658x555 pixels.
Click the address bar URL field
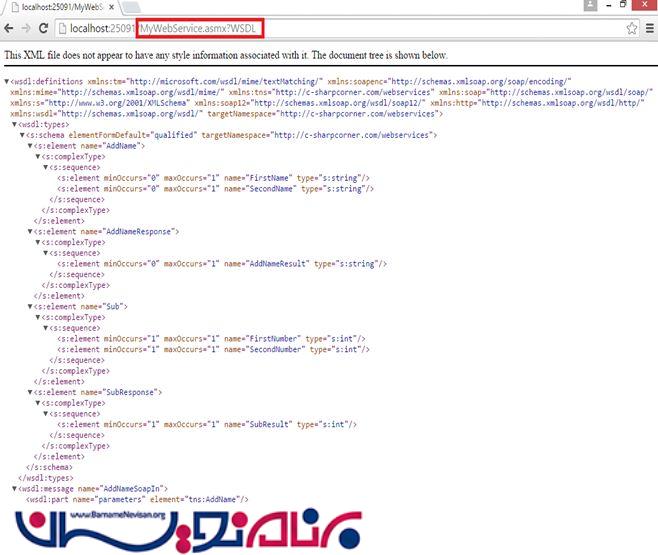(x=350, y=29)
